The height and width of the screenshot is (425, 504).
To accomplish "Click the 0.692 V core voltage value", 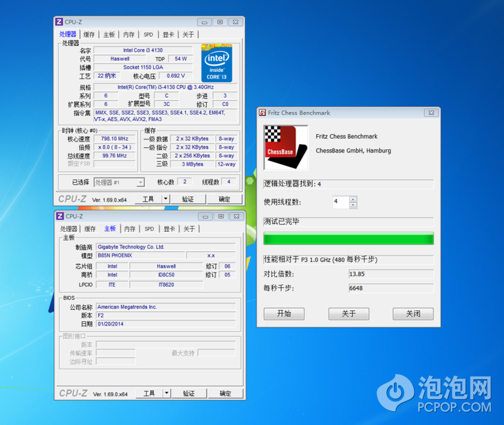I will pyautogui.click(x=176, y=76).
